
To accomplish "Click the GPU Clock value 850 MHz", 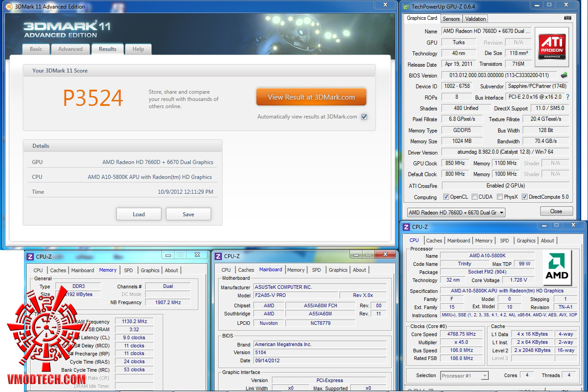I will click(x=455, y=163).
